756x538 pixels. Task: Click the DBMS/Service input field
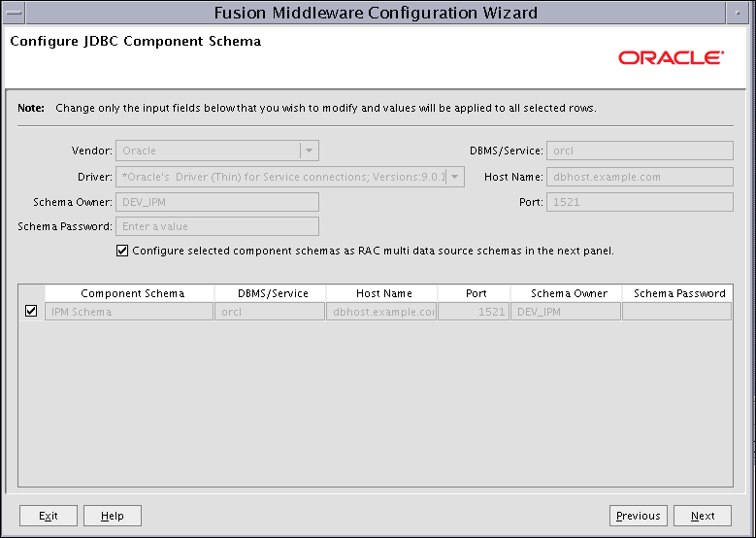point(640,151)
